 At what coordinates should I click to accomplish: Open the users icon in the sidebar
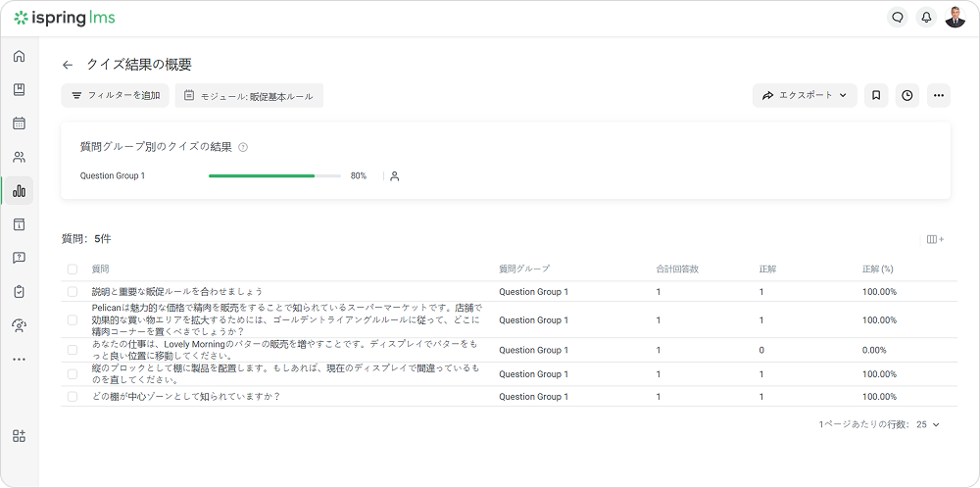point(19,157)
